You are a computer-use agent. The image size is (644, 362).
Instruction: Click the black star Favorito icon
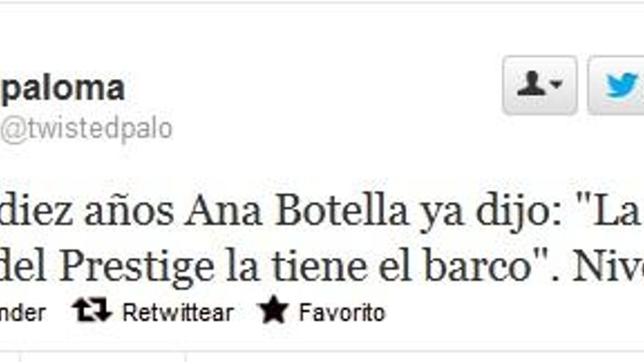pos(273,309)
